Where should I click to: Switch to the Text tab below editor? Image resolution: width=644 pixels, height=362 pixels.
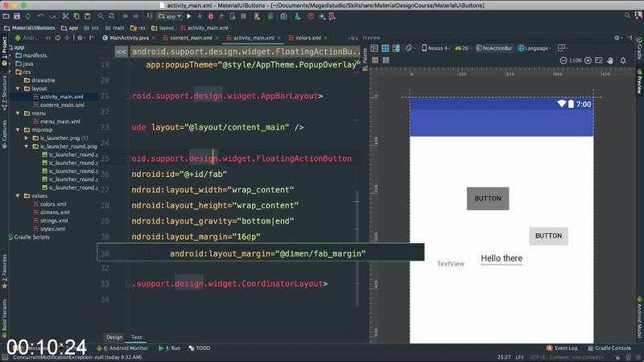pos(136,337)
